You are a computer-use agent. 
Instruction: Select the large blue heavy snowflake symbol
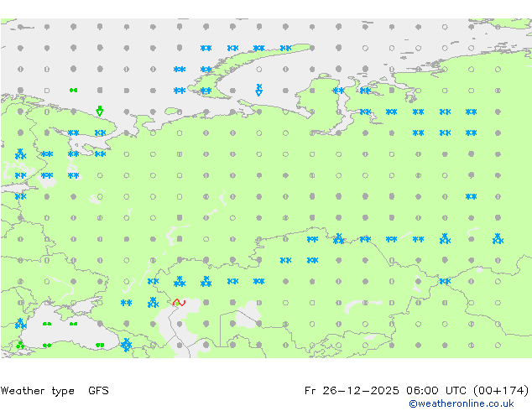click(126, 345)
